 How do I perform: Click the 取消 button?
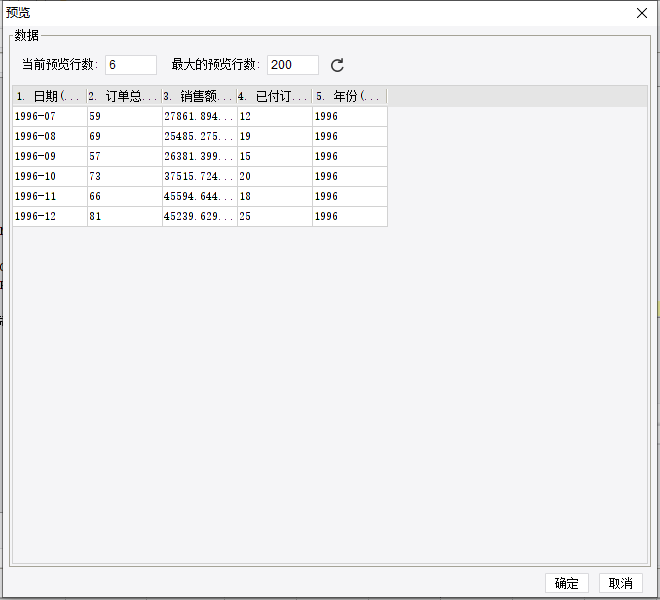[x=620, y=583]
